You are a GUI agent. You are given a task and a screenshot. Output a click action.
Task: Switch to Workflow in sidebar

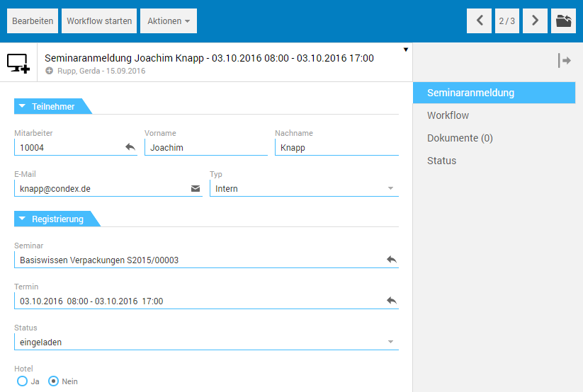pos(448,115)
